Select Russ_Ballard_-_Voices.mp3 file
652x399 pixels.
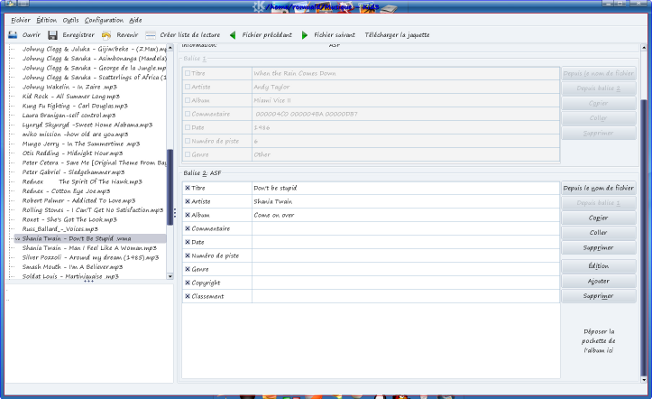pyautogui.click(x=60, y=229)
